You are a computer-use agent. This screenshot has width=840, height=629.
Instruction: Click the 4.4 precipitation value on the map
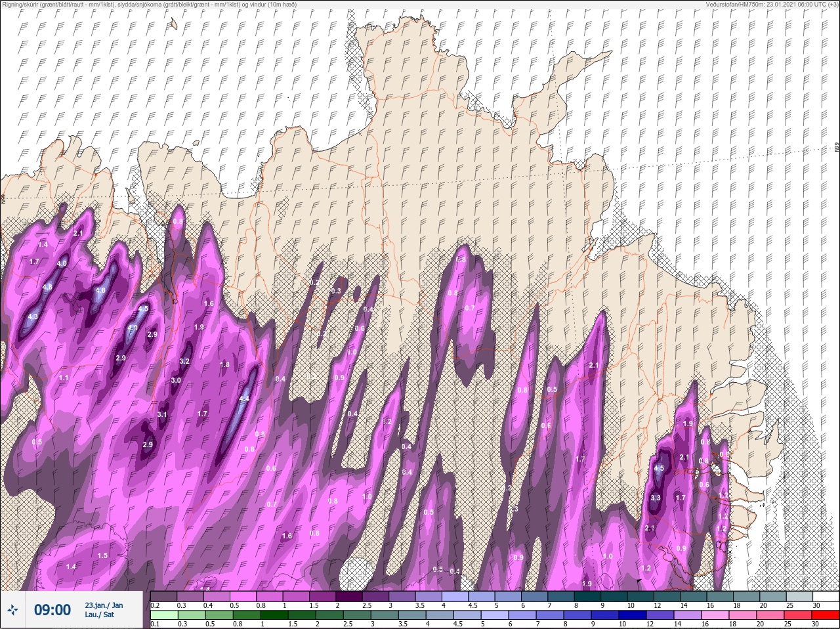[x=245, y=399]
